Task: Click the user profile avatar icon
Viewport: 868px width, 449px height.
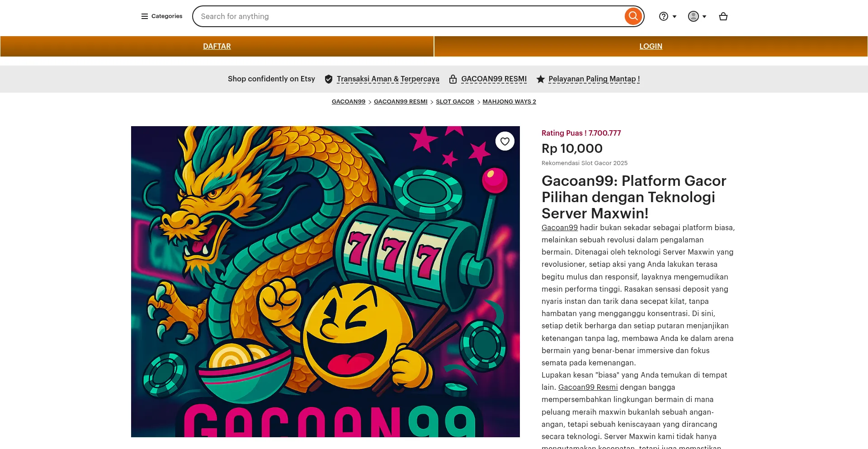Action: 693,16
